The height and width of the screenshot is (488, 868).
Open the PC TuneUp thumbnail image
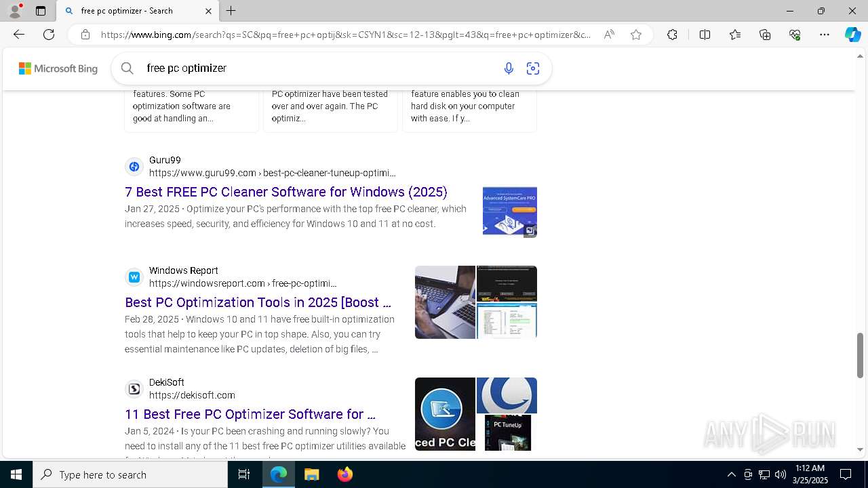tap(507, 432)
